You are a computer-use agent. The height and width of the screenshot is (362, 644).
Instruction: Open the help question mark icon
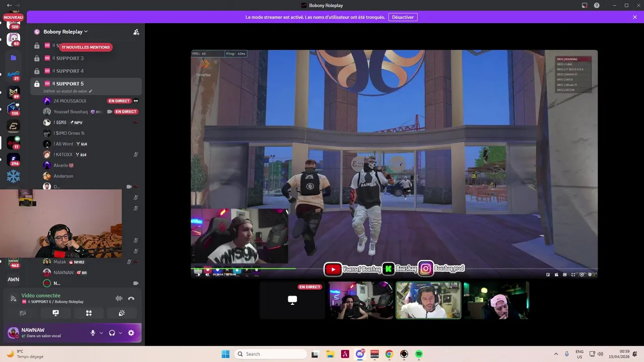pyautogui.click(x=597, y=6)
